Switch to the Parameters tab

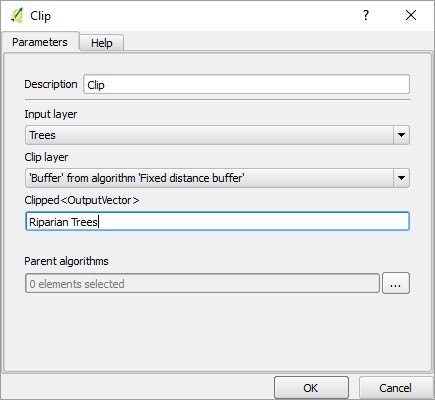[40, 42]
